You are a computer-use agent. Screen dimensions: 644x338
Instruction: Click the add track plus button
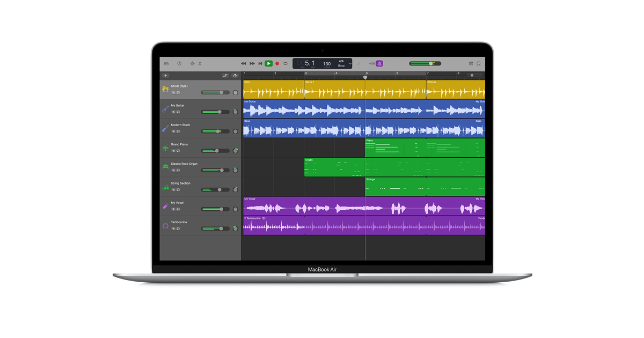[166, 76]
